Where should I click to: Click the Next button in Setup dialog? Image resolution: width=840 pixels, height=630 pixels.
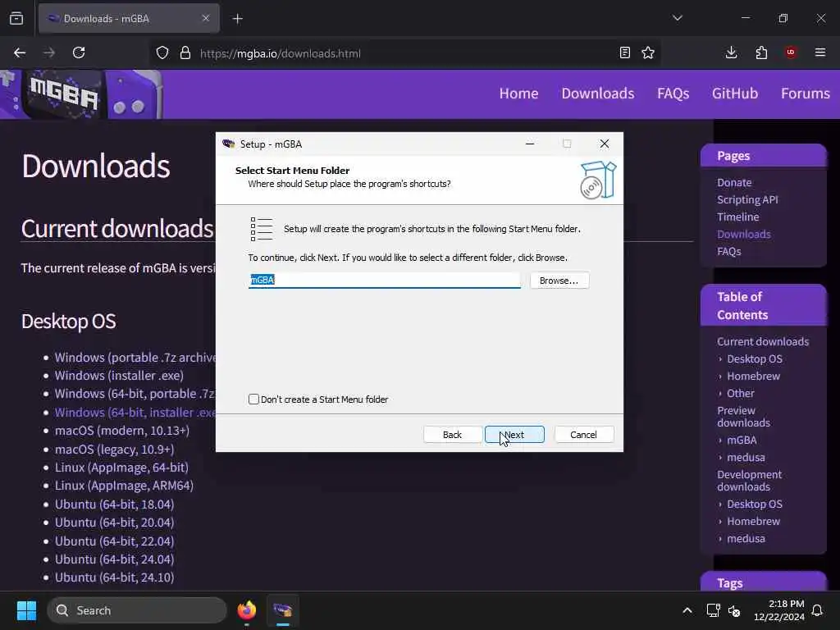pos(514,435)
